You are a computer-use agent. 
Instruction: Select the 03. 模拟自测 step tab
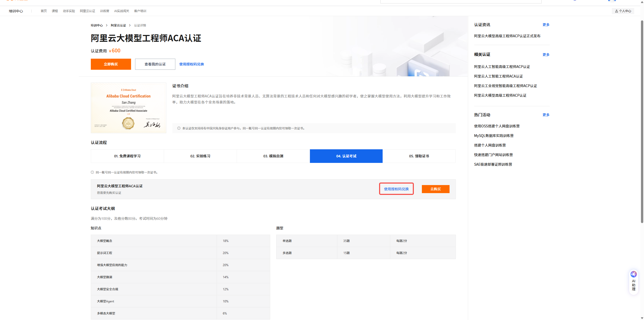click(x=273, y=156)
